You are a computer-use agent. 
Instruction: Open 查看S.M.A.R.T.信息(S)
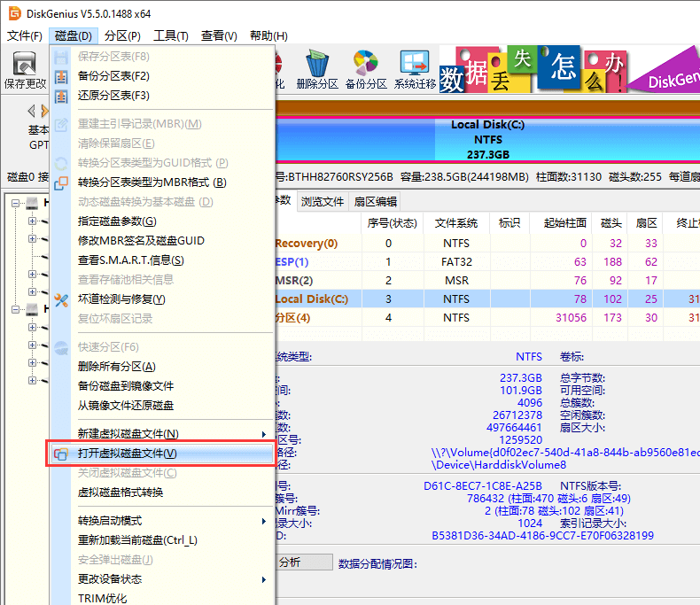161,260
